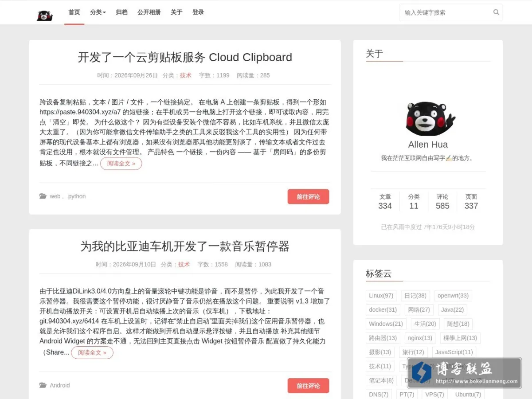Select the Ubuntu(7) tag
This screenshot has width=532, height=399.
[468, 395]
